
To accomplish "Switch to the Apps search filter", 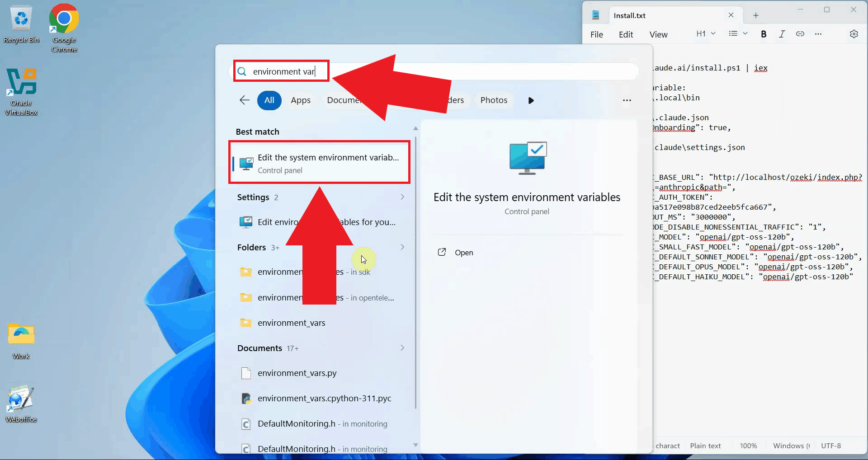I will pyautogui.click(x=300, y=100).
